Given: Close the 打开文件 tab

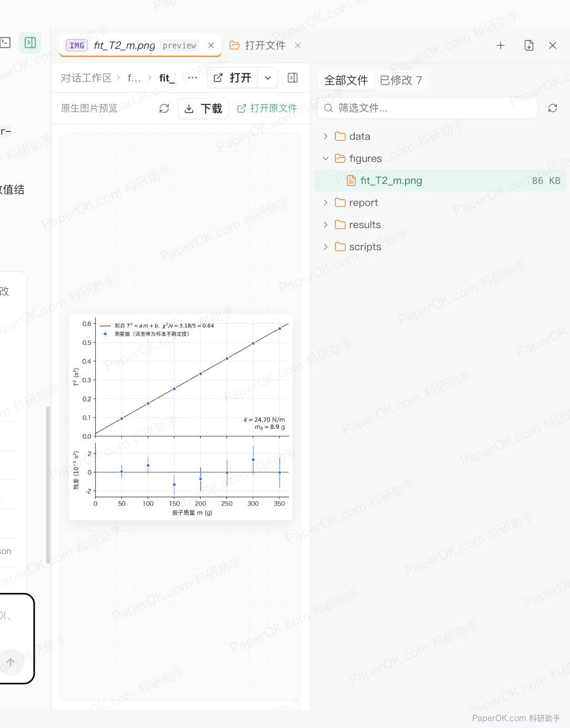Looking at the screenshot, I should (x=298, y=45).
